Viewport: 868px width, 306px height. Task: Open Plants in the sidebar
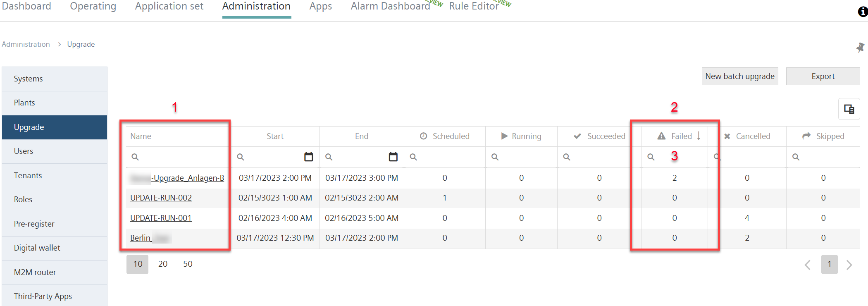click(x=55, y=103)
